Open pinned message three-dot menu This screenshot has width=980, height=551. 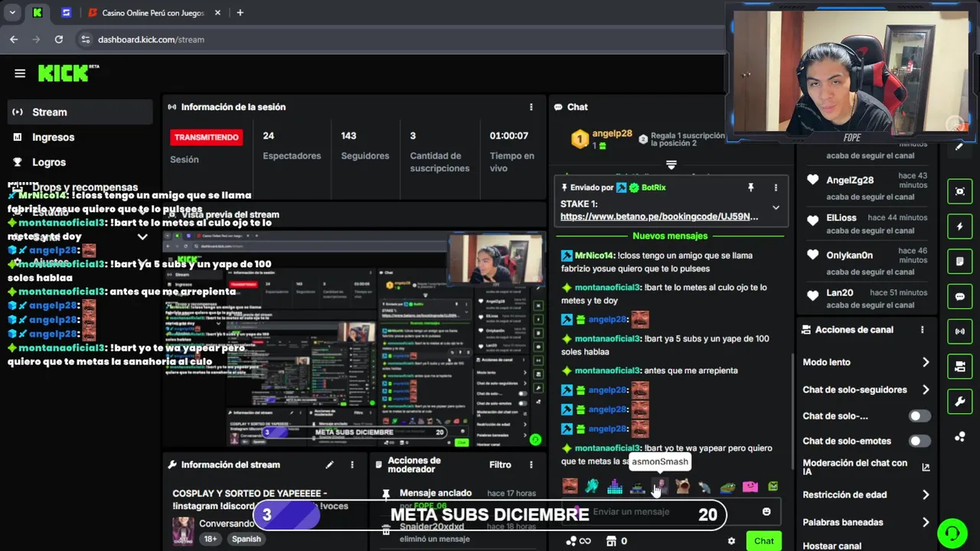tap(776, 187)
